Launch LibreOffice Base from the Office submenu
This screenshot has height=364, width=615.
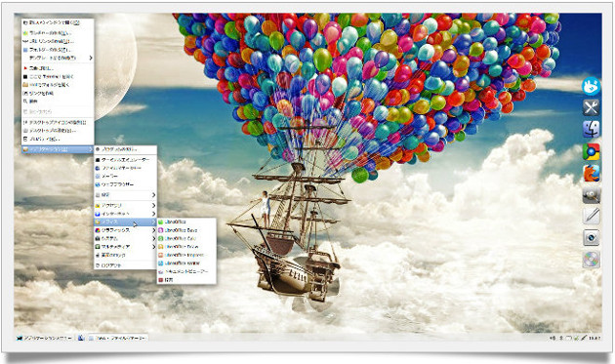186,230
